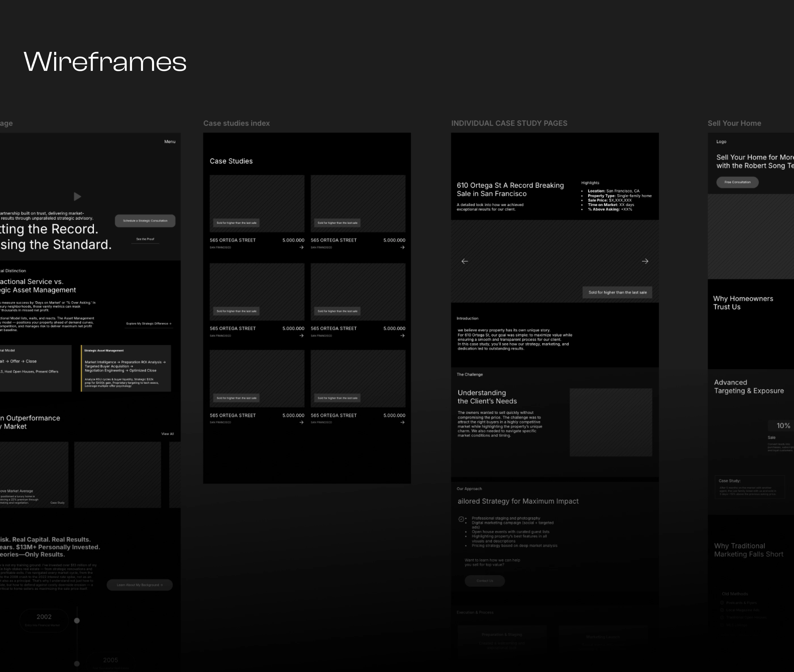794x672 pixels.
Task: Click image placeholder beside Client's Needs text
Action: coord(611,423)
